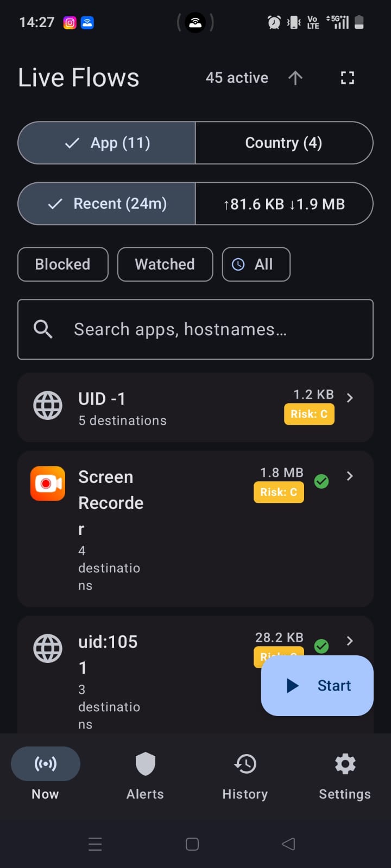Tap the green checkmark on Screen Recorder
Image resolution: width=391 pixels, height=868 pixels.
click(x=321, y=481)
